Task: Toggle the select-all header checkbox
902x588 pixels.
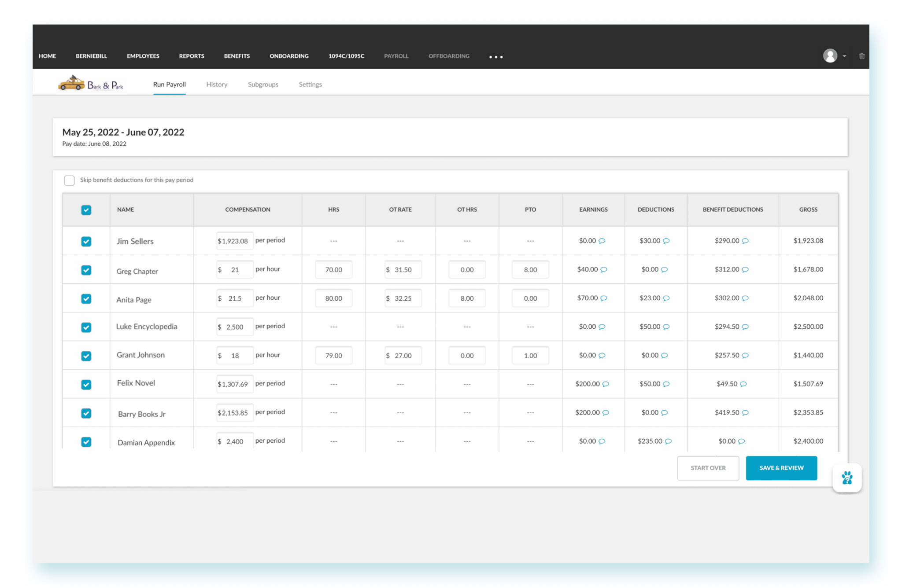Action: coord(86,210)
